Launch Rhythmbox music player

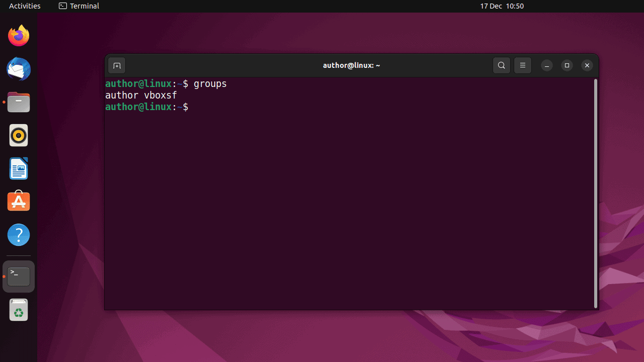(x=19, y=135)
